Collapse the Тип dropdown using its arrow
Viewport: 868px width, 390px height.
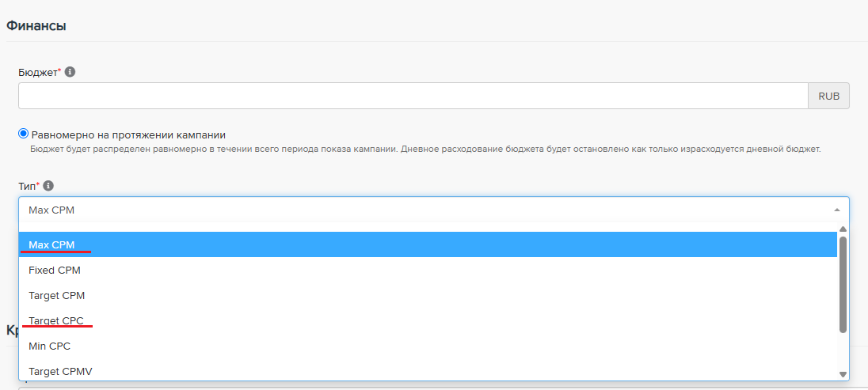pyautogui.click(x=837, y=210)
